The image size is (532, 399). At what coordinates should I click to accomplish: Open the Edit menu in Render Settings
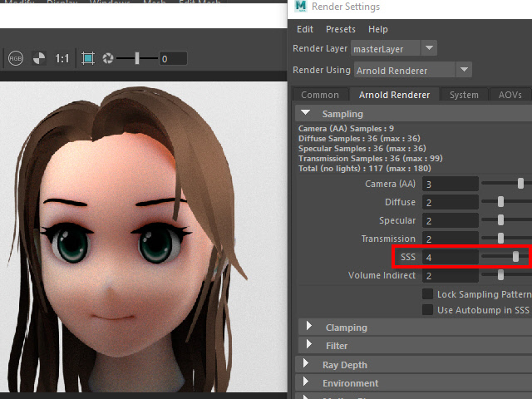(305, 29)
